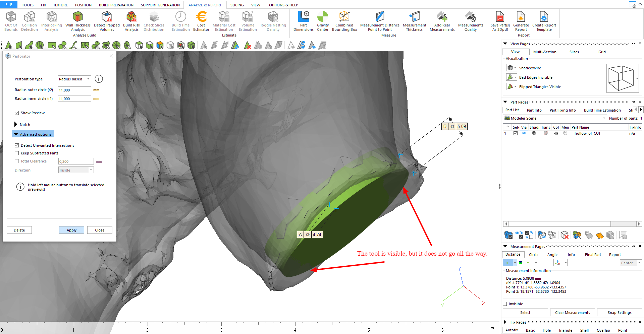Open Measurements Quality
The width and height of the screenshot is (644, 334).
pos(471,21)
